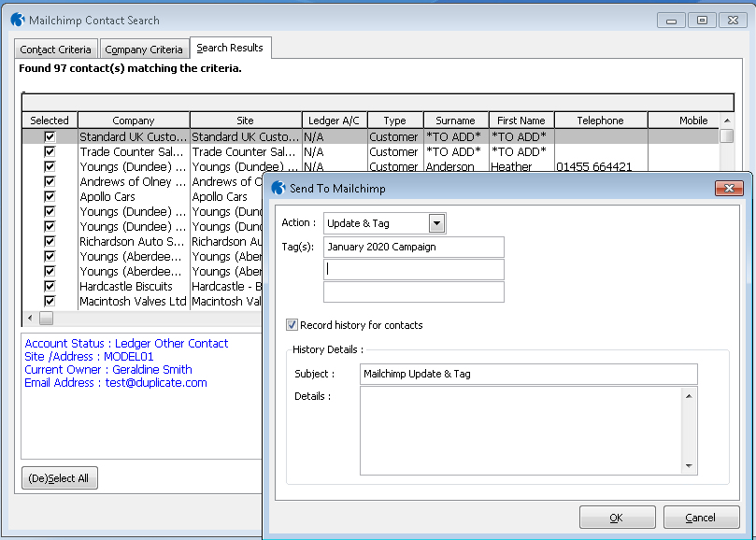Click results grid horizontal scroll left arrow
The height and width of the screenshot is (540, 756).
pyautogui.click(x=31, y=318)
